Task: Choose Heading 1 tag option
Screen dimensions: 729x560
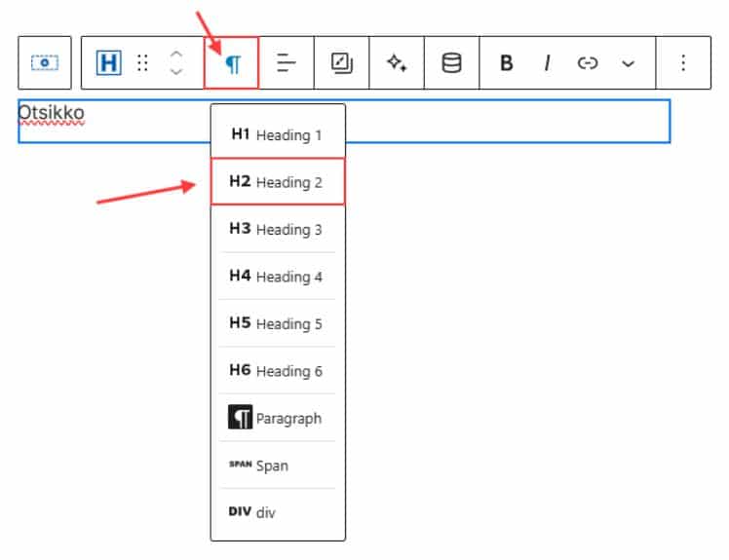Action: tap(278, 134)
